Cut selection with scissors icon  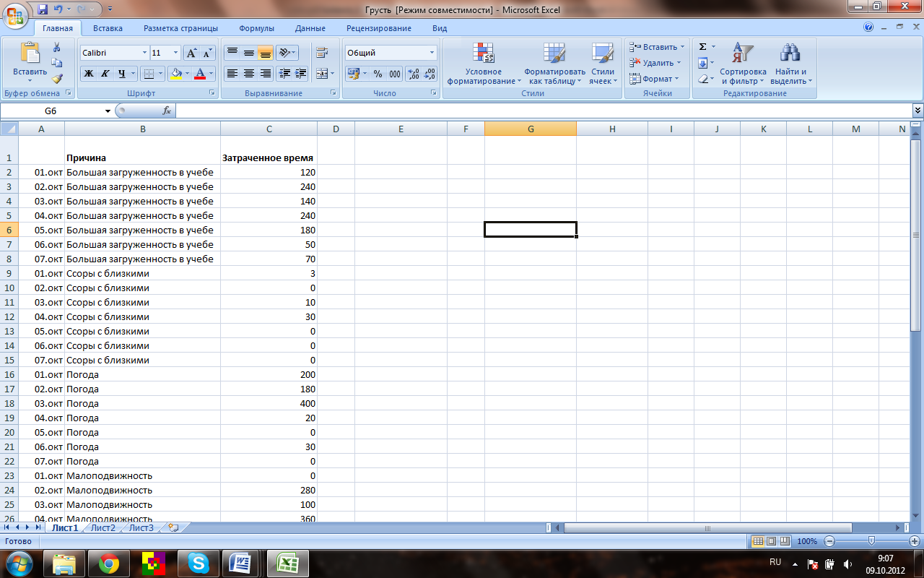pyautogui.click(x=57, y=47)
